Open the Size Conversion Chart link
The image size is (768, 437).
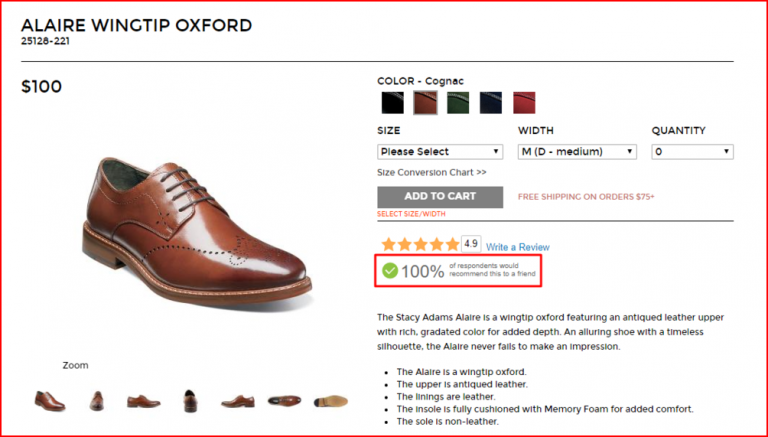[431, 172]
